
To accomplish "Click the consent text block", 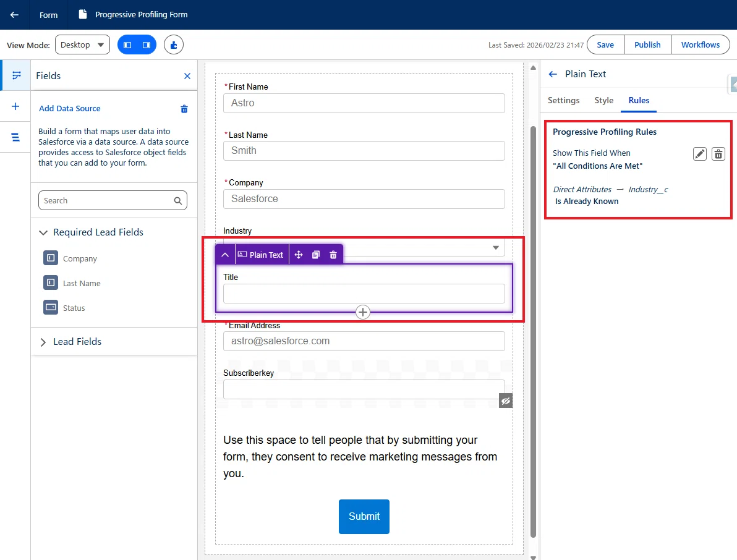I will (360, 457).
